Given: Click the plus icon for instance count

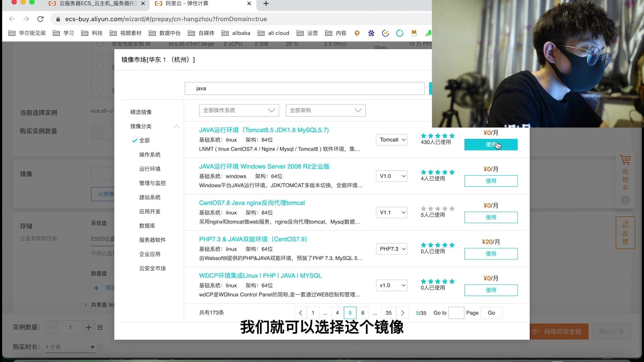Looking at the screenshot, I should tap(88, 327).
